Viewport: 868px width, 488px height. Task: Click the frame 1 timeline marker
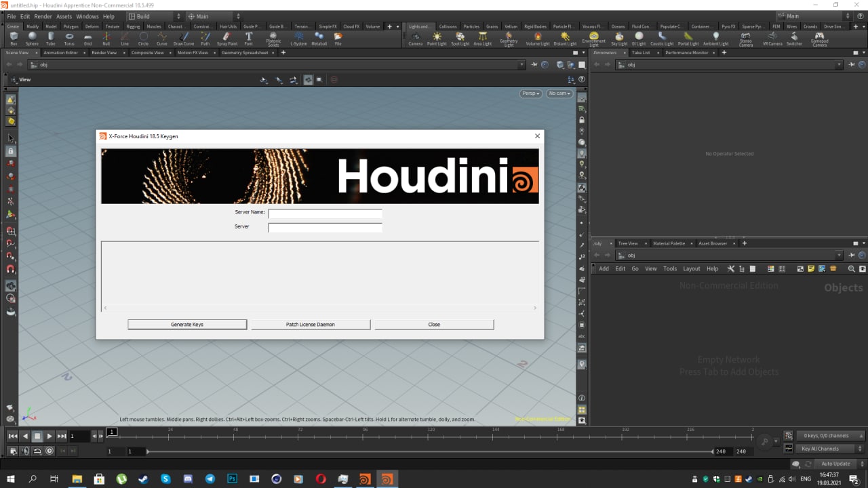coord(113,432)
